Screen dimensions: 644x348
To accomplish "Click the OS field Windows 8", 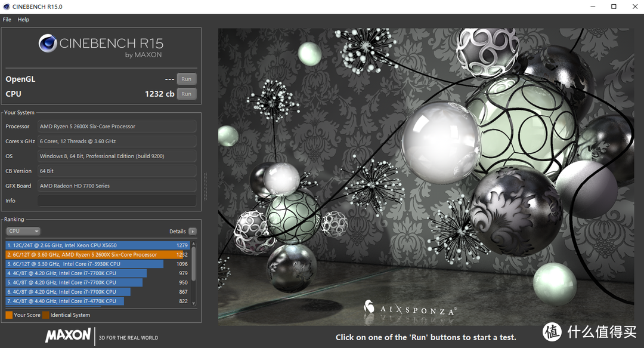I will tap(117, 156).
